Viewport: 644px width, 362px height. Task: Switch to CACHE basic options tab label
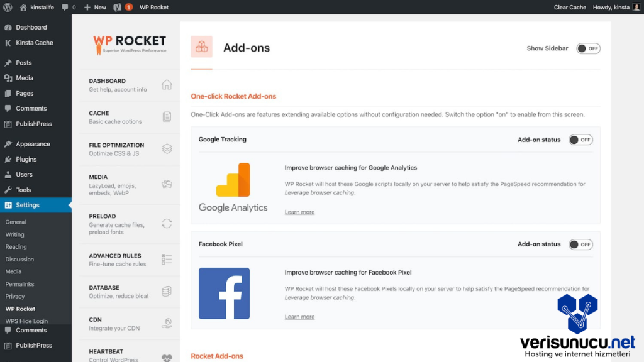[99, 113]
